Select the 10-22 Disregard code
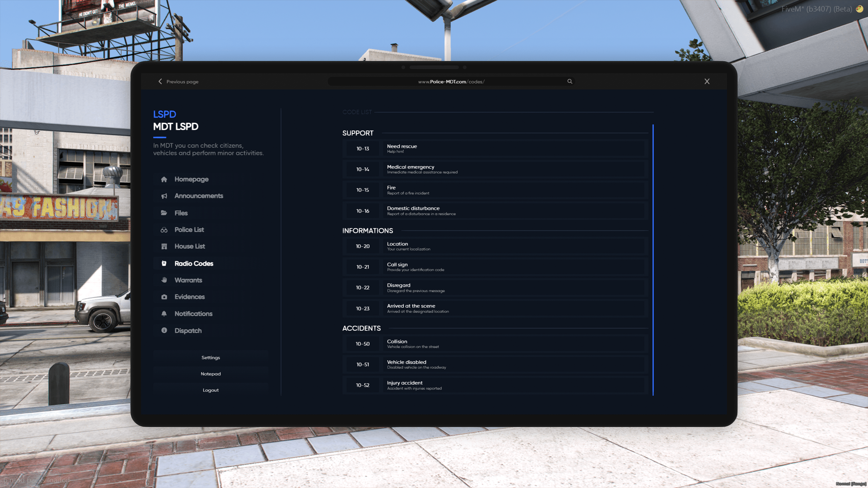Screen dimensions: 868x488 point(495,288)
